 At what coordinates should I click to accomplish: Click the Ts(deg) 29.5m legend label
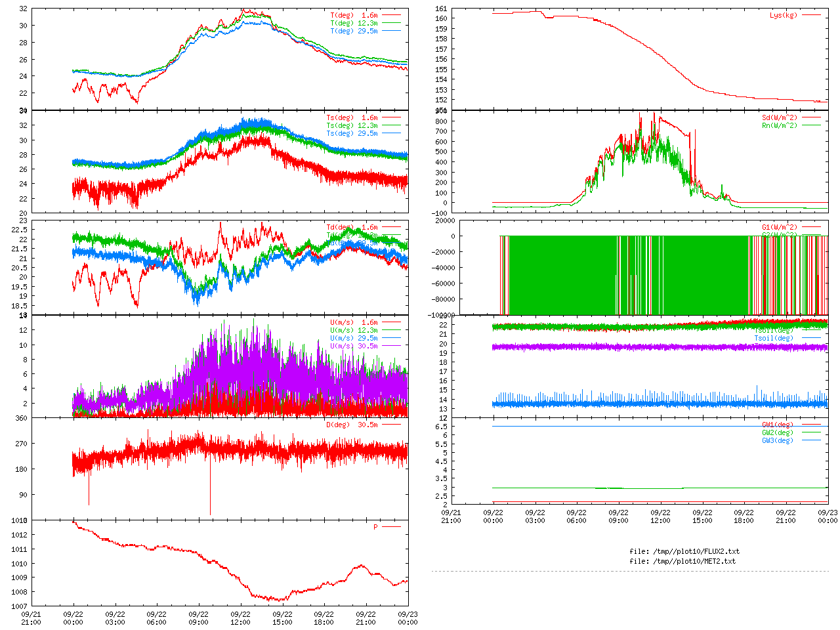click(x=352, y=133)
